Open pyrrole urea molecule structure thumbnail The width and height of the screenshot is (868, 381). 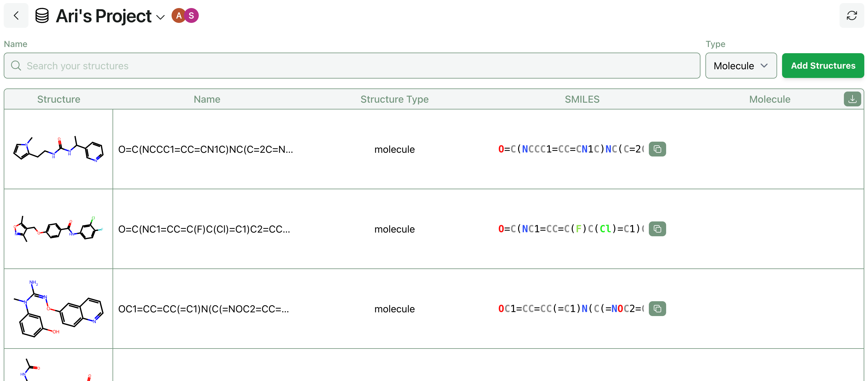click(58, 149)
